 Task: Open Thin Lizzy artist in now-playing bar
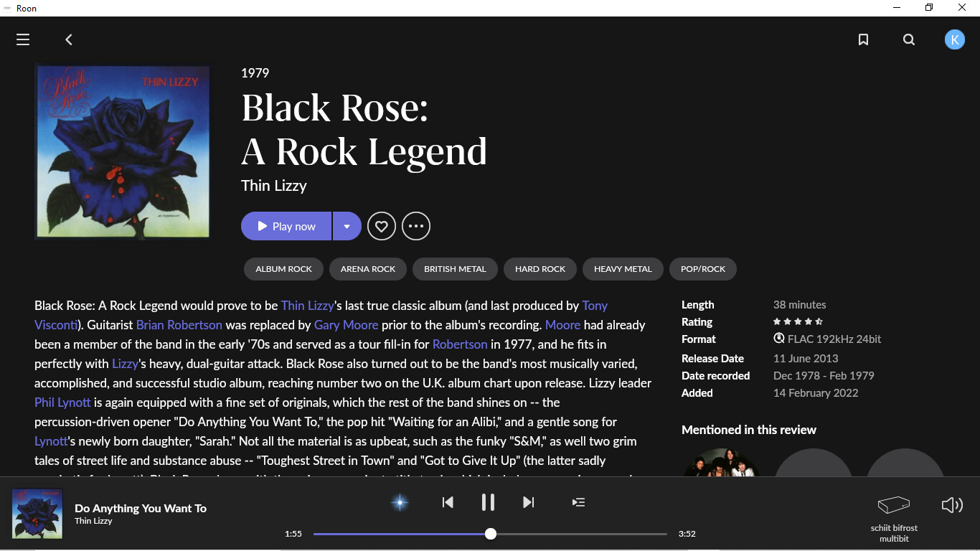coord(93,521)
